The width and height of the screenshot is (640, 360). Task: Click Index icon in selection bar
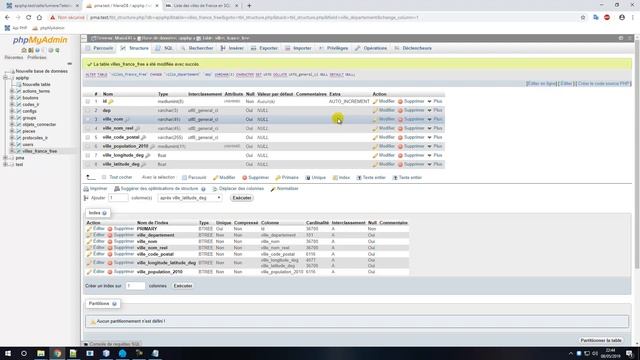point(335,178)
